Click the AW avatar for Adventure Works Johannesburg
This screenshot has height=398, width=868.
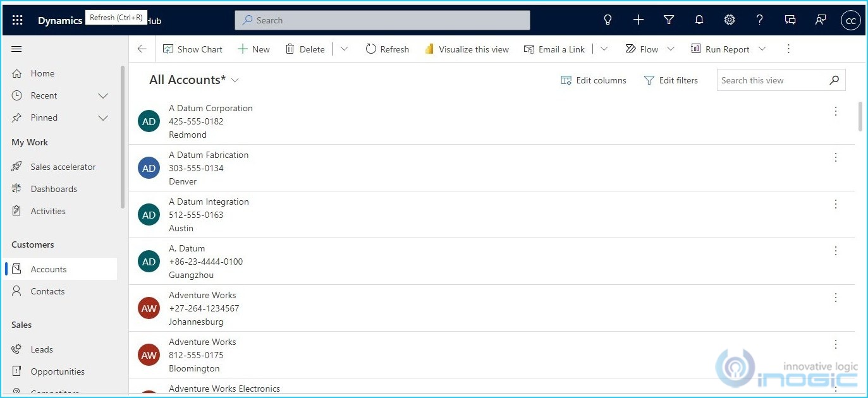149,308
